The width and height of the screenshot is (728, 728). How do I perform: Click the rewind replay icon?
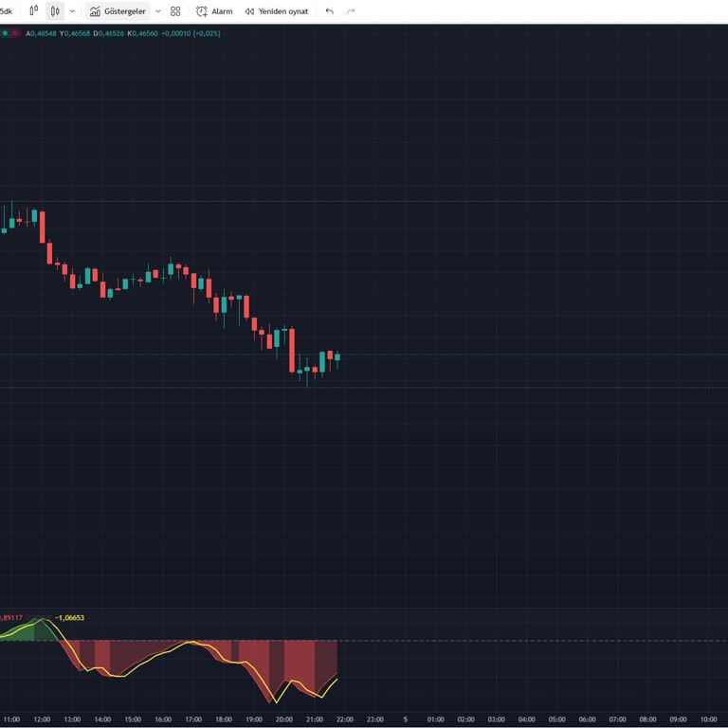[249, 11]
